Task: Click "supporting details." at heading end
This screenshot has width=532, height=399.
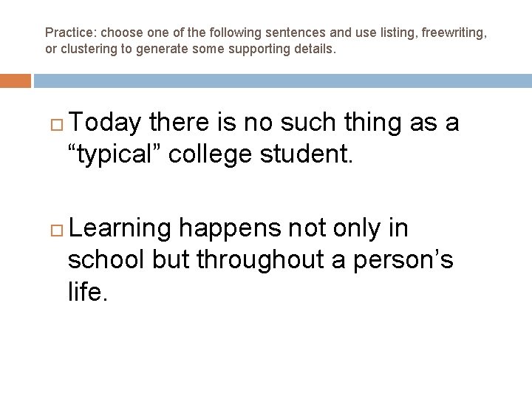Action: tap(282, 50)
